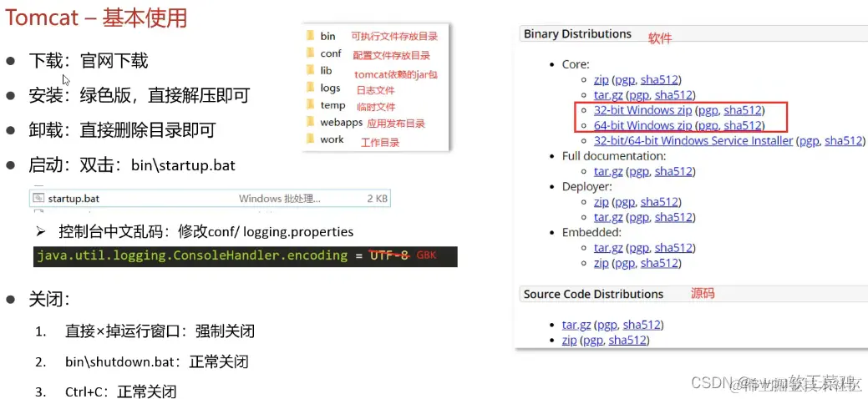Open pgp link under Full documentation
The image size is (868, 399).
(639, 172)
